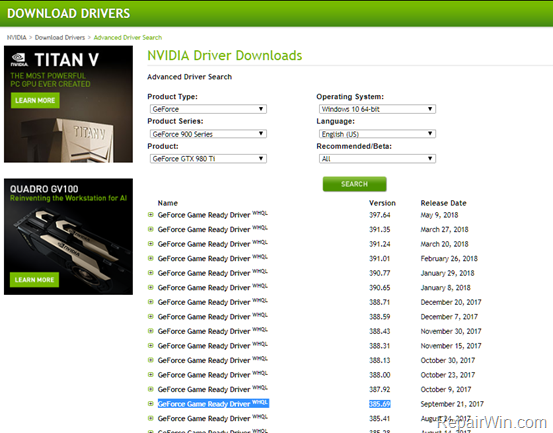
Task: Go to Download Drivers breadcrumb link
Action: (x=60, y=37)
